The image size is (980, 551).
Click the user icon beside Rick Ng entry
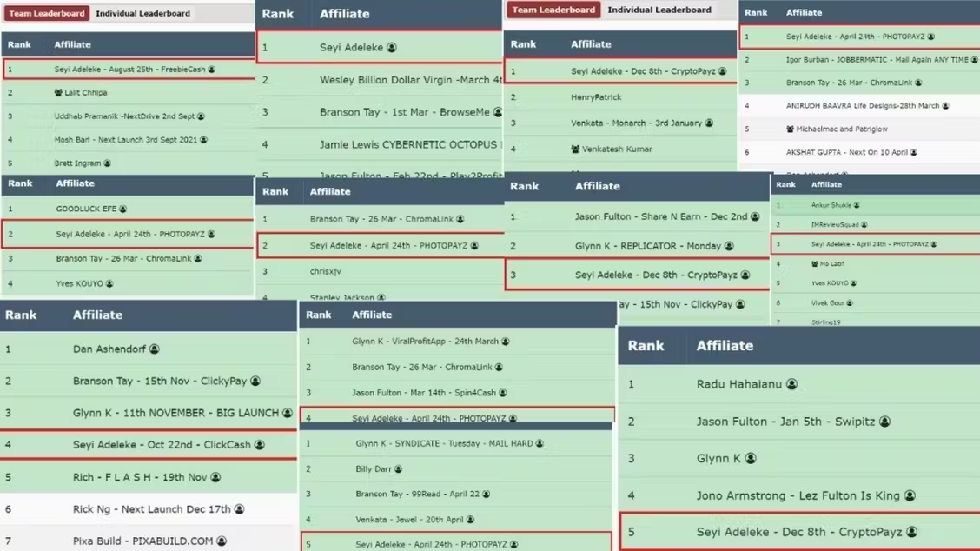(x=239, y=509)
